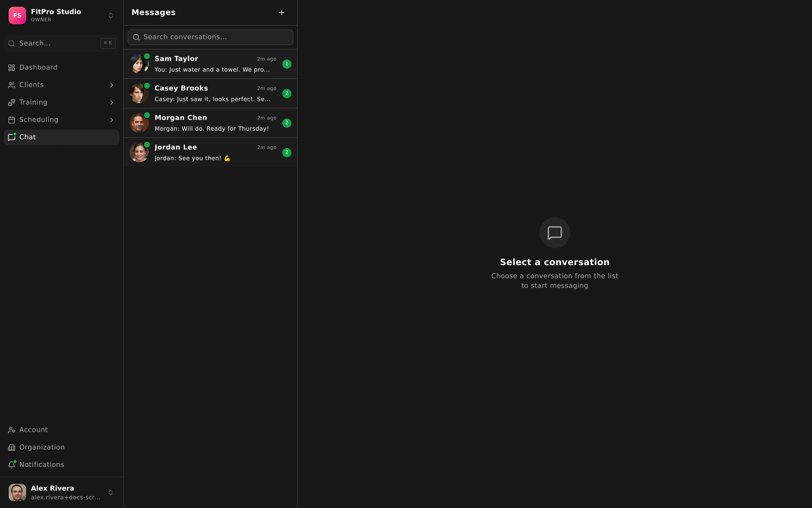Click the OWNER role label
Image resolution: width=812 pixels, height=508 pixels.
[x=41, y=20]
